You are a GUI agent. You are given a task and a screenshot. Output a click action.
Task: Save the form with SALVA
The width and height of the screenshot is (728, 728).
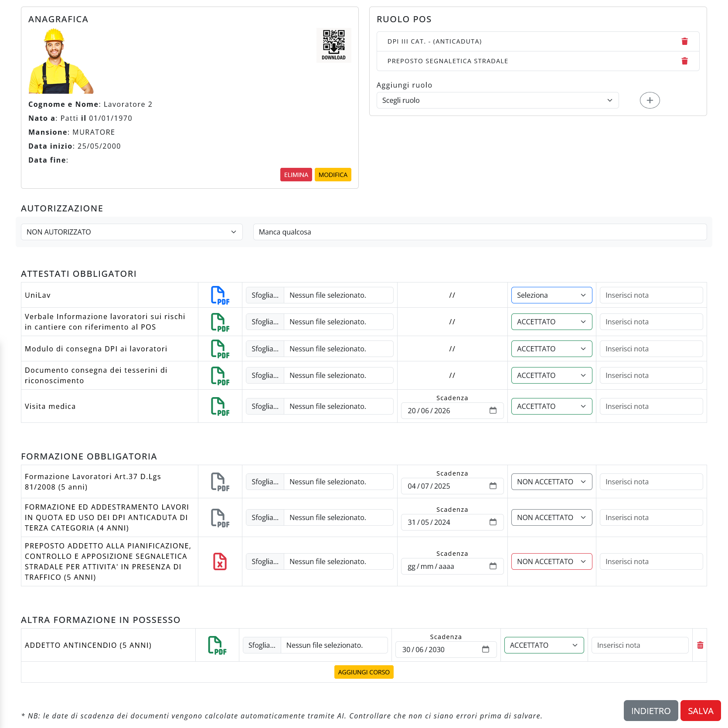[700, 711]
